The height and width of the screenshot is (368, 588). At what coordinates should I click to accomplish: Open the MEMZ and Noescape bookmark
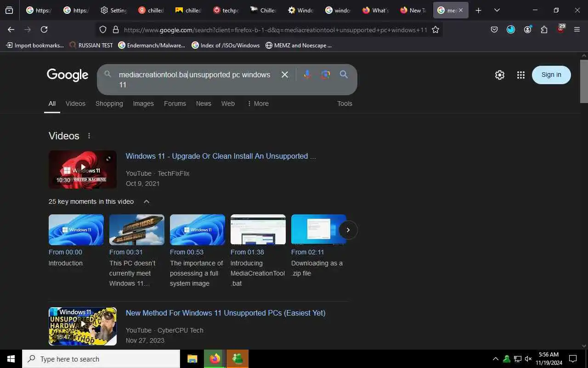299,45
